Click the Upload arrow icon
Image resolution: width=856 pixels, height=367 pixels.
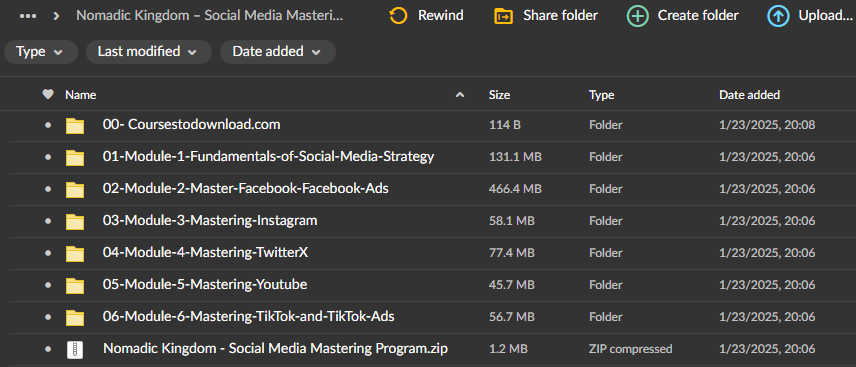pyautogui.click(x=778, y=16)
